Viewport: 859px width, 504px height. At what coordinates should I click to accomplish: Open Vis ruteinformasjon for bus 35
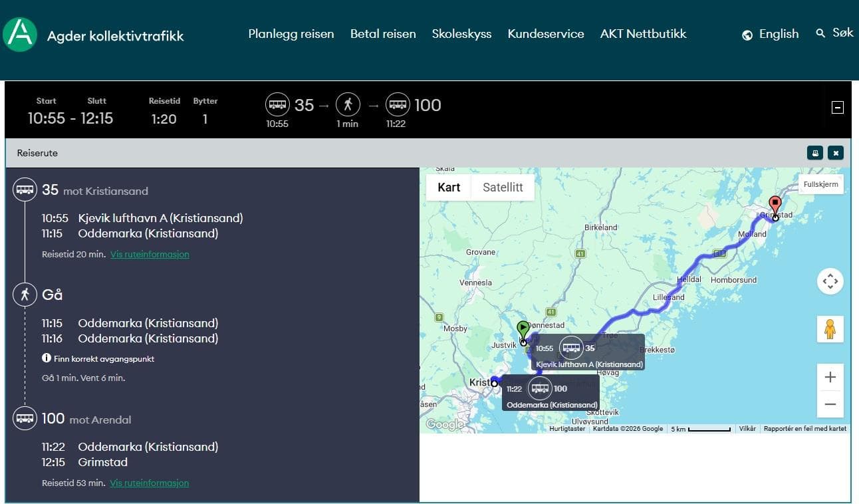click(x=150, y=254)
